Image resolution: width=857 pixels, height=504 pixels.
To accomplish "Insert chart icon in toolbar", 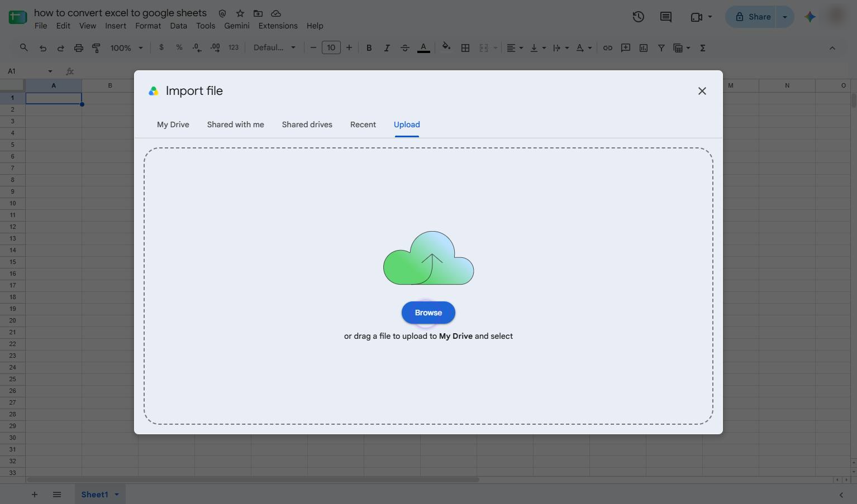I will point(644,48).
